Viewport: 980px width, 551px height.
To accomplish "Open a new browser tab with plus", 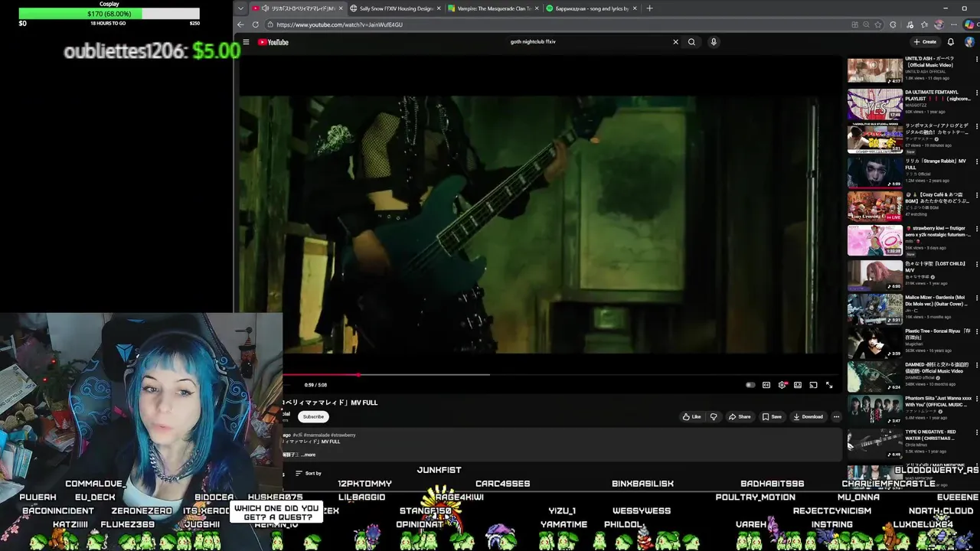I will [649, 8].
